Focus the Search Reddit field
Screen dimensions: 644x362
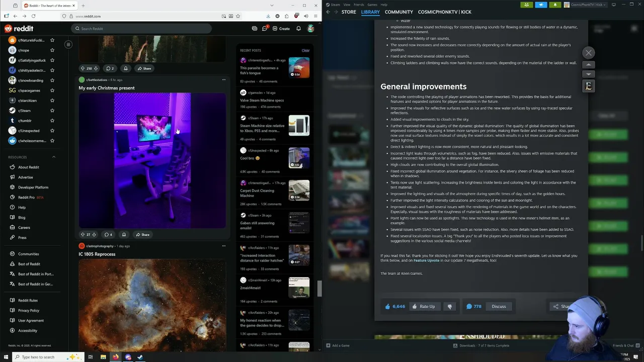[x=141, y=29]
